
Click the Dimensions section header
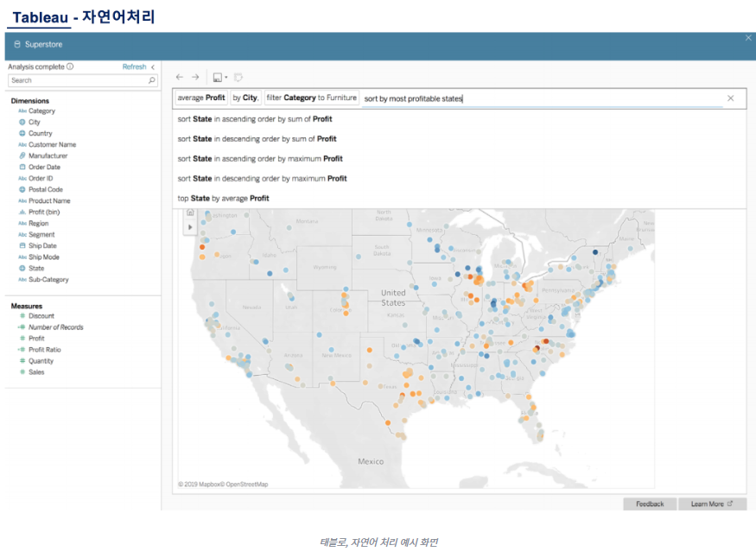pyautogui.click(x=30, y=101)
